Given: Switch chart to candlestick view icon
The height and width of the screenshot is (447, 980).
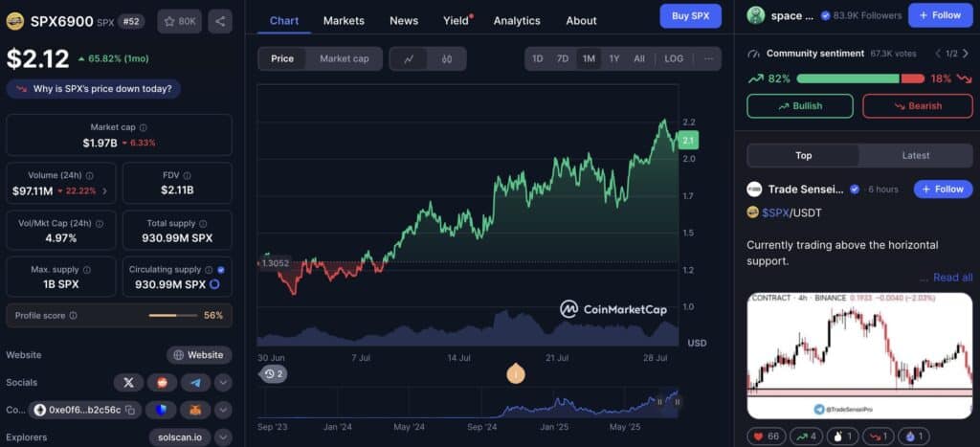Looking at the screenshot, I should click(447, 58).
